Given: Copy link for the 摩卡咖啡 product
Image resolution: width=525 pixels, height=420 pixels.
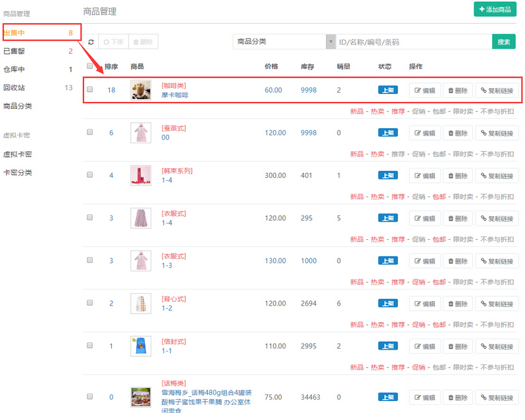Looking at the screenshot, I should [x=497, y=91].
